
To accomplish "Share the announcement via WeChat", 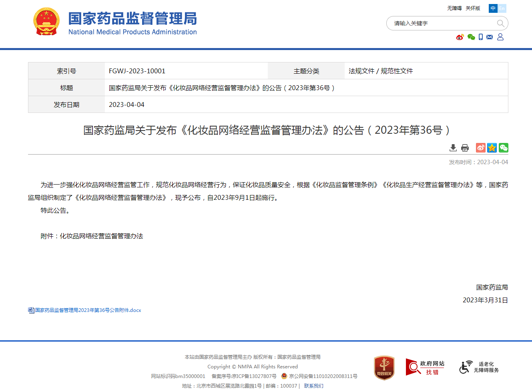I will (503, 148).
